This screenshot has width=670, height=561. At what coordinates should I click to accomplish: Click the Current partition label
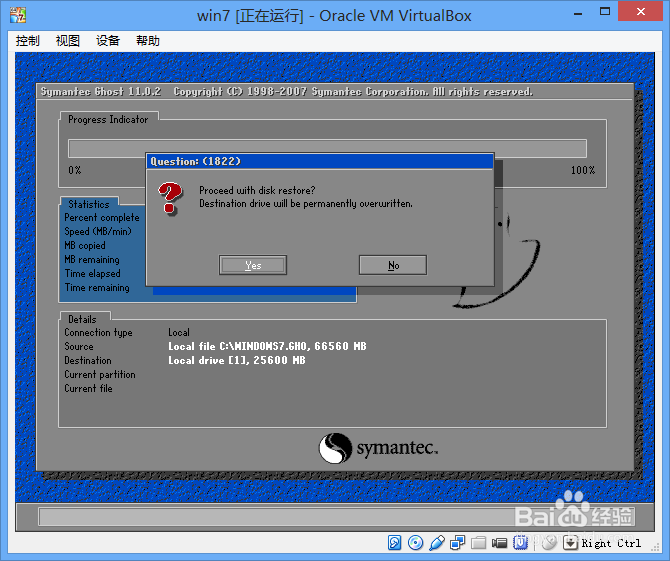click(x=100, y=375)
